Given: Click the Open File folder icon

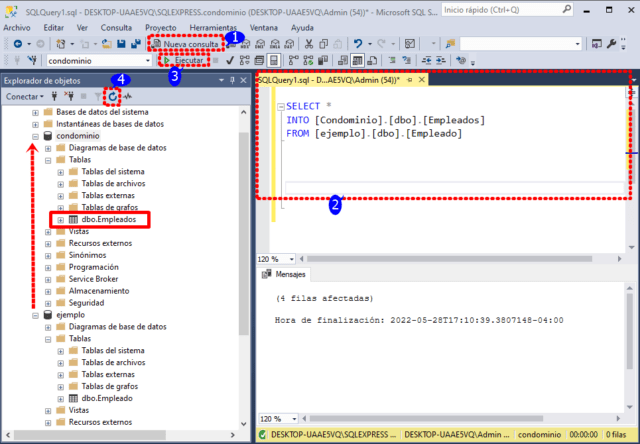Looking at the screenshot, I should coord(107,44).
